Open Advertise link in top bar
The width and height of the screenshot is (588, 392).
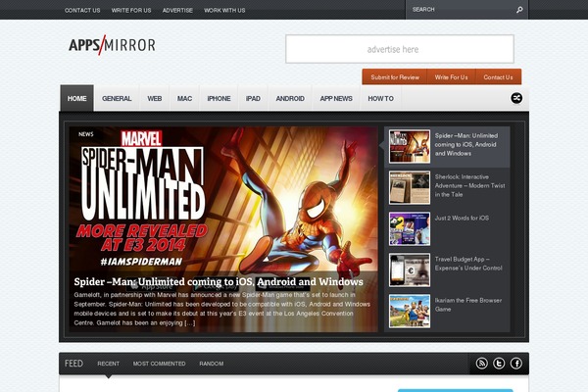177,11
